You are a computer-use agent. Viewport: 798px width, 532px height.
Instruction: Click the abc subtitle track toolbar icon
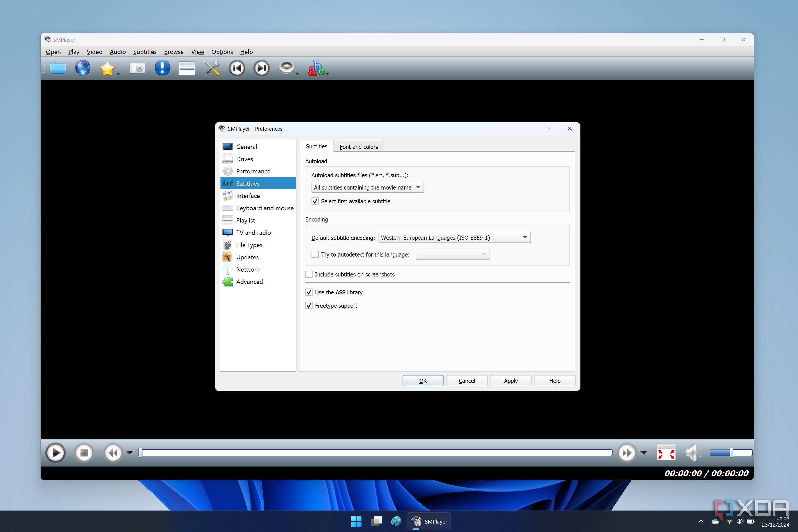coord(316,68)
